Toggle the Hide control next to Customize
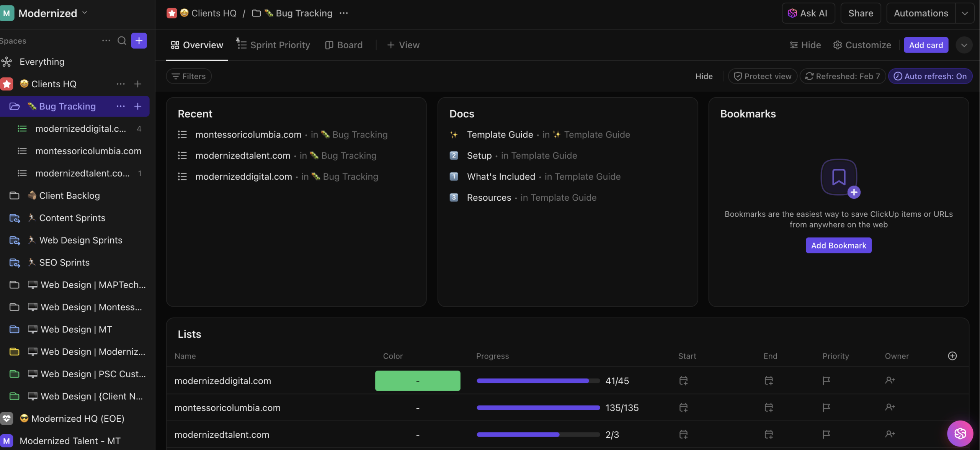Screen dimensions: 980x450 (x=805, y=45)
